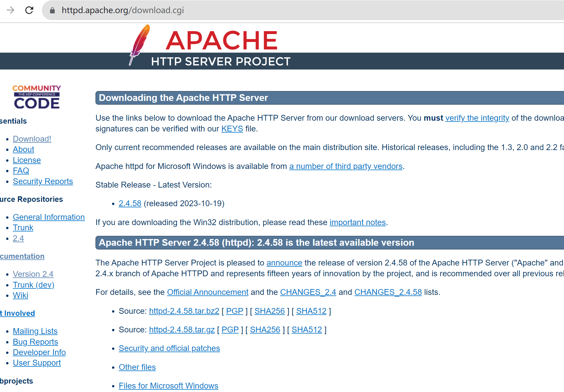
Task: Open the Security Reports sidebar link
Action: coord(43,181)
